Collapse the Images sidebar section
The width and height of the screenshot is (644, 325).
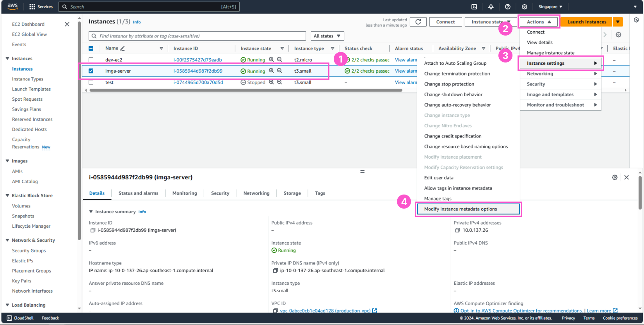click(x=7, y=161)
